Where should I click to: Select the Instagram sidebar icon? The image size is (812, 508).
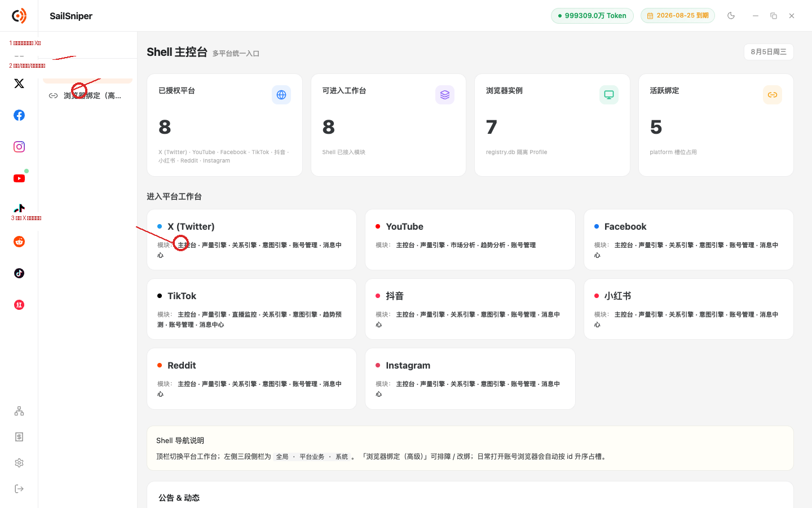click(19, 147)
